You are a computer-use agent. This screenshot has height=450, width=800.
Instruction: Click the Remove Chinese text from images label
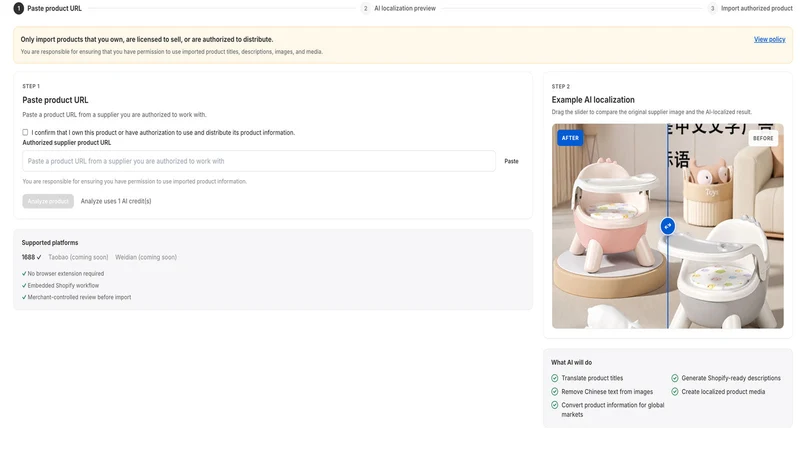pyautogui.click(x=607, y=391)
